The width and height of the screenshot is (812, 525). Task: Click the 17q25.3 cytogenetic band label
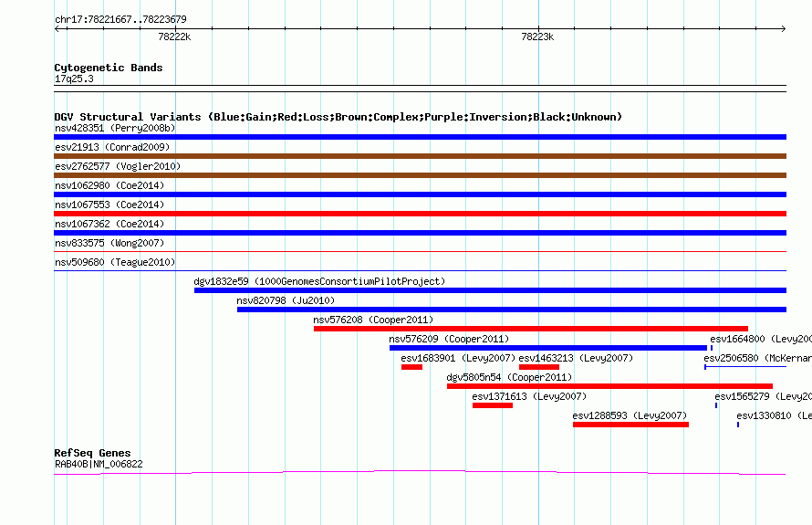(x=74, y=79)
